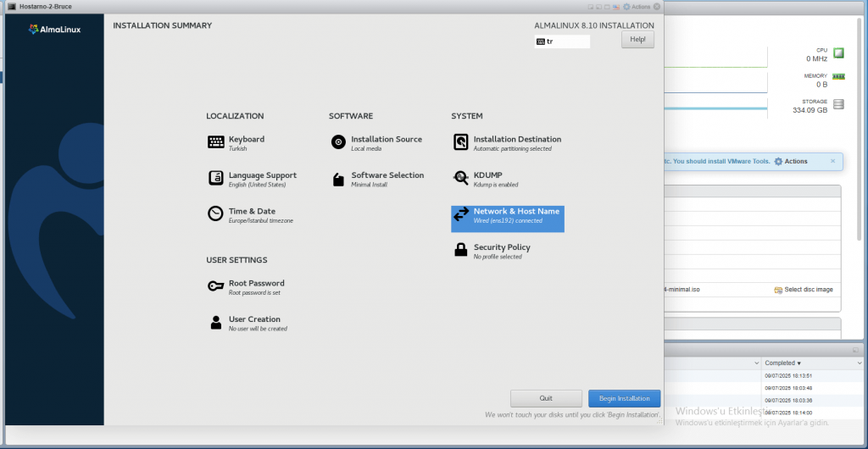Open the Security Policy spoke
This screenshot has width=868, height=449.
[x=492, y=251]
